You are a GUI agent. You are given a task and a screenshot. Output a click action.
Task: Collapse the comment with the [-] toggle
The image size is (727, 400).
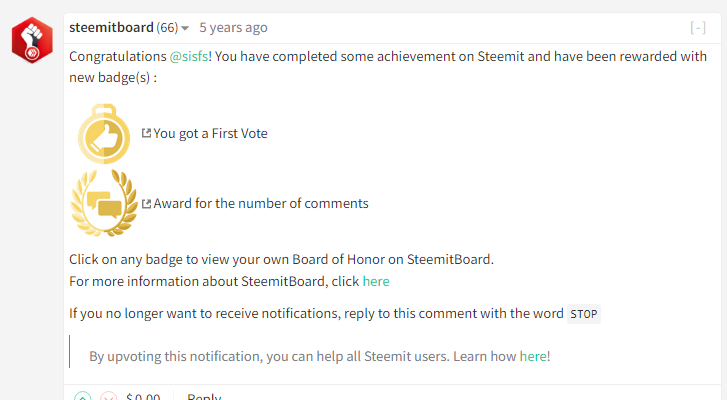tap(698, 28)
